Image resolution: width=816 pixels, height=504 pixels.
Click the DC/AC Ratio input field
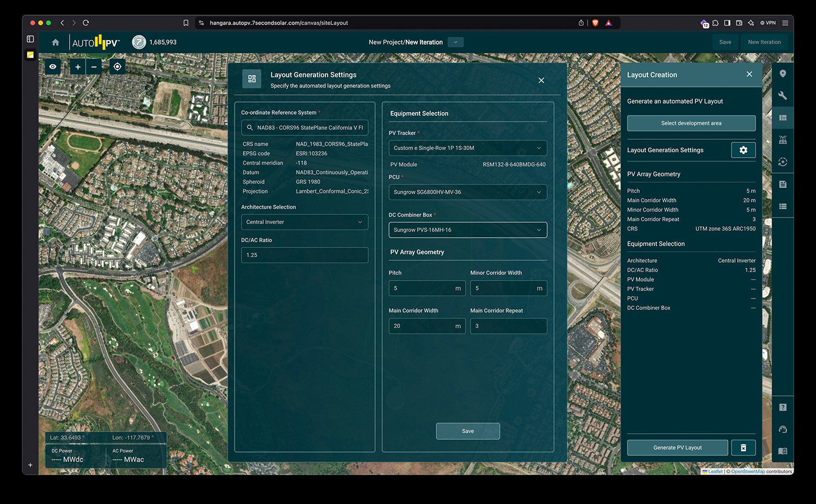[305, 255]
